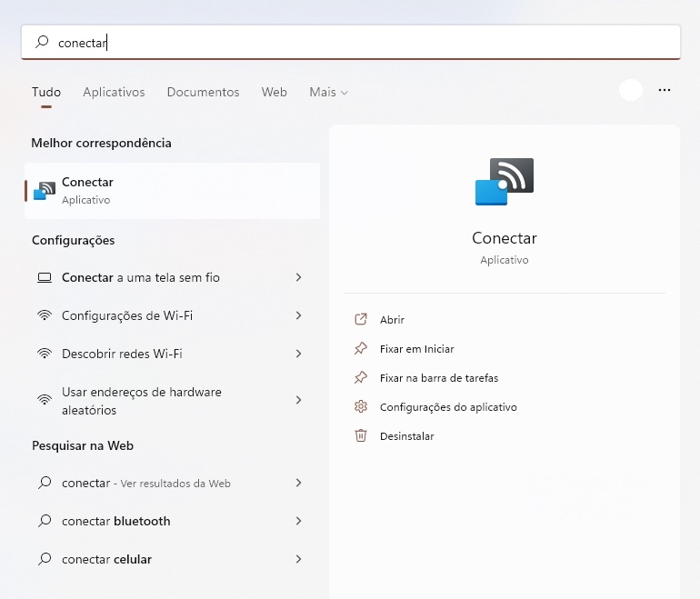Click 'Configurações' section heading
700x599 pixels.
pyautogui.click(x=74, y=240)
